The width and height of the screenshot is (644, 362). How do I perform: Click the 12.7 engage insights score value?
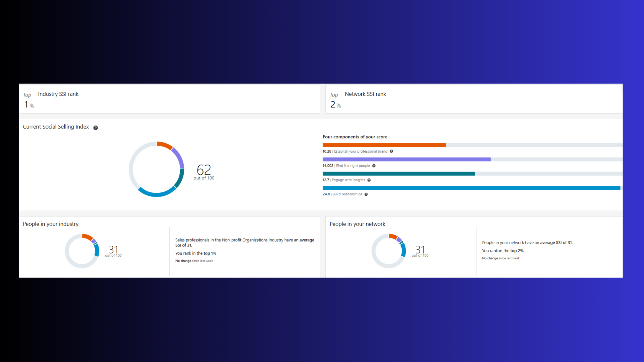326,180
